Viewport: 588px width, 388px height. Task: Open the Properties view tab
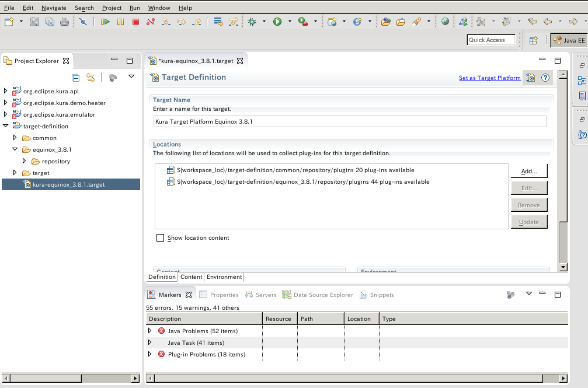[219, 295]
